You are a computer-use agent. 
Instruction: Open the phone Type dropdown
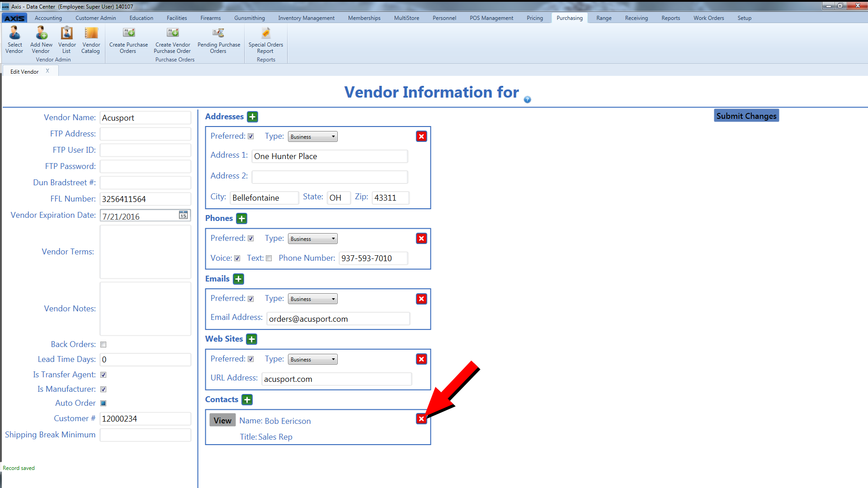tap(313, 239)
